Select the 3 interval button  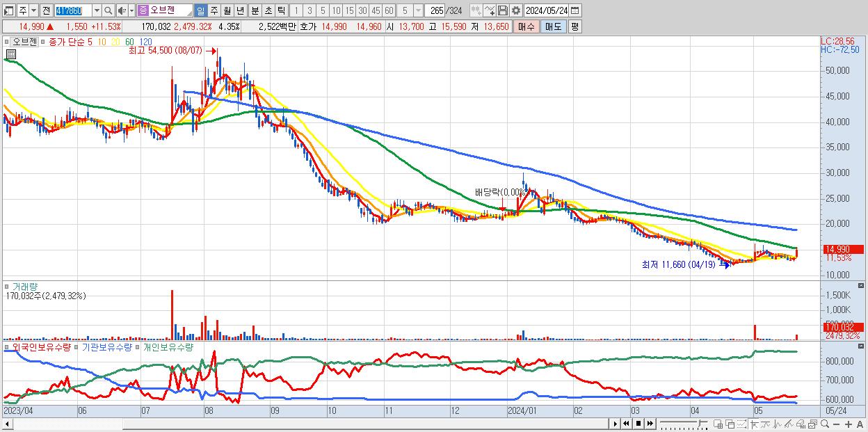click(310, 10)
